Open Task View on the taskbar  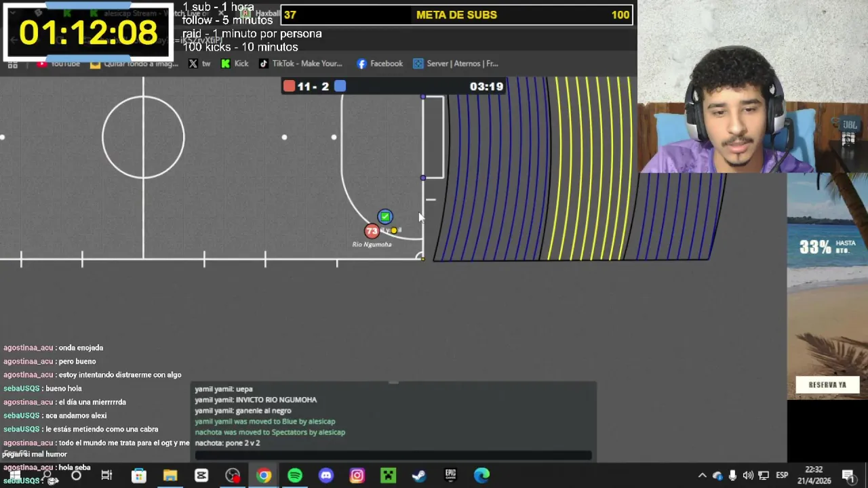[106, 476]
